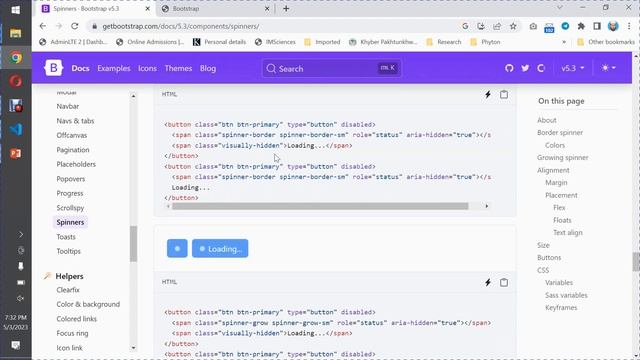Go to Navs & tabs in sidebar

(x=76, y=121)
